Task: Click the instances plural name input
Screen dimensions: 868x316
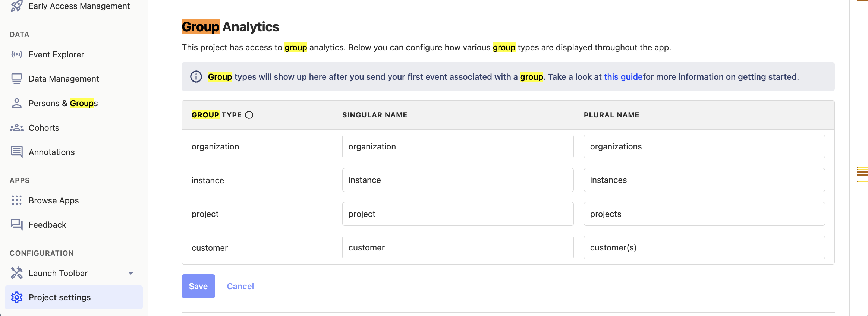Action: pos(704,180)
